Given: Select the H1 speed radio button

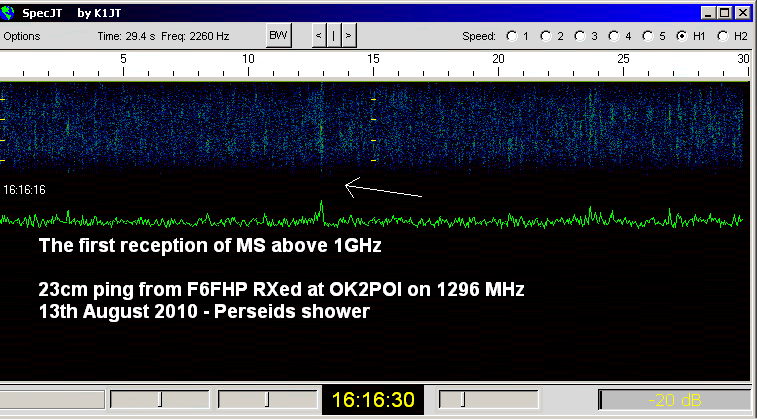Looking at the screenshot, I should [x=682, y=36].
